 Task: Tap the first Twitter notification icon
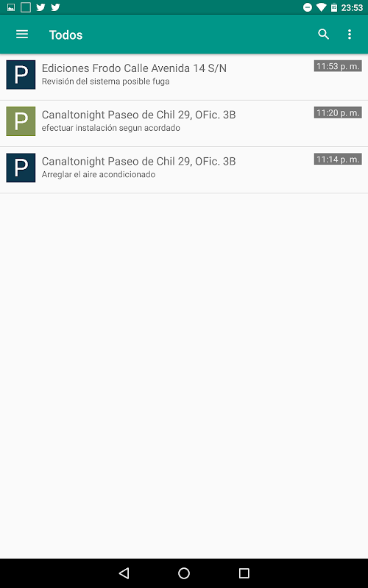click(x=40, y=7)
